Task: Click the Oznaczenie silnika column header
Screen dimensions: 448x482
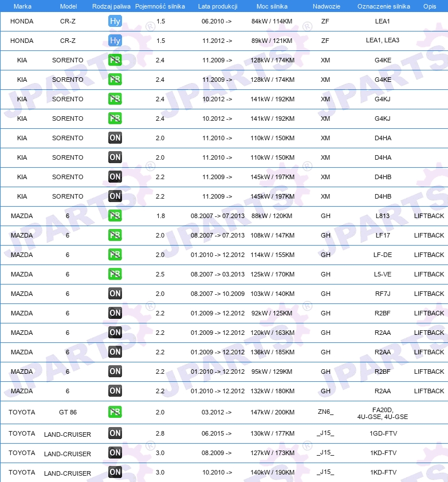Action: (384, 6)
